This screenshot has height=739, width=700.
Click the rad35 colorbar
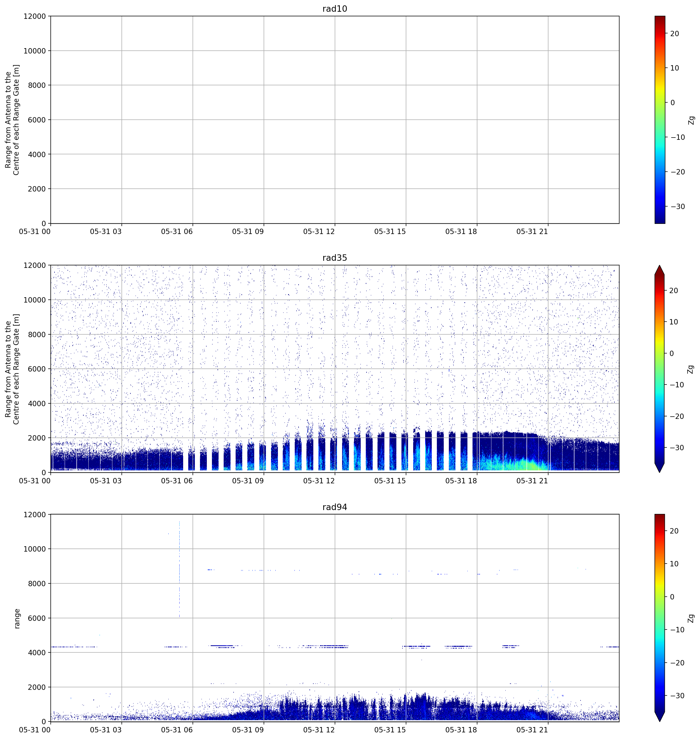(x=660, y=369)
